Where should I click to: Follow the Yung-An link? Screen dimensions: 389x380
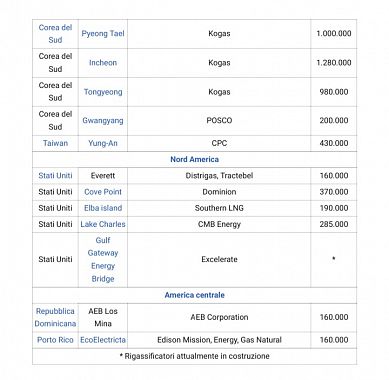point(103,143)
